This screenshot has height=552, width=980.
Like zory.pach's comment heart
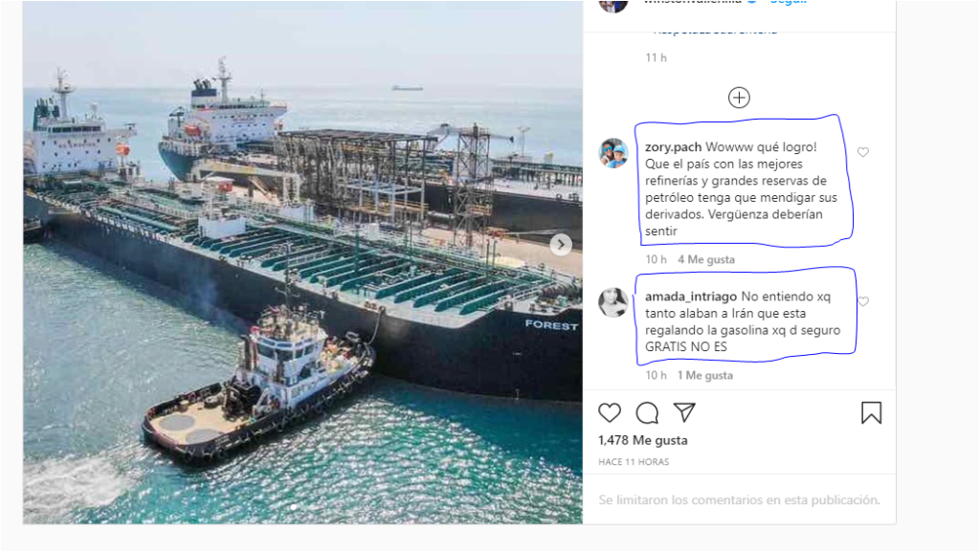[x=863, y=152]
